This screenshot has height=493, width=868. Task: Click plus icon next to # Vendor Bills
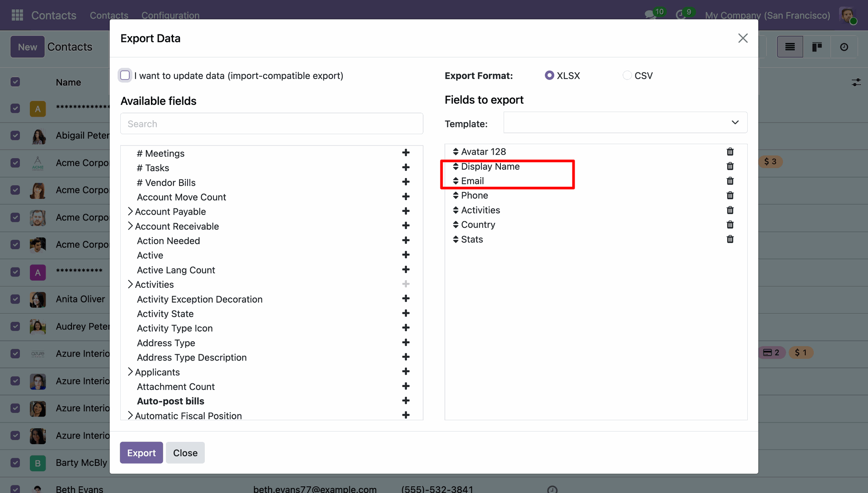[x=406, y=182]
